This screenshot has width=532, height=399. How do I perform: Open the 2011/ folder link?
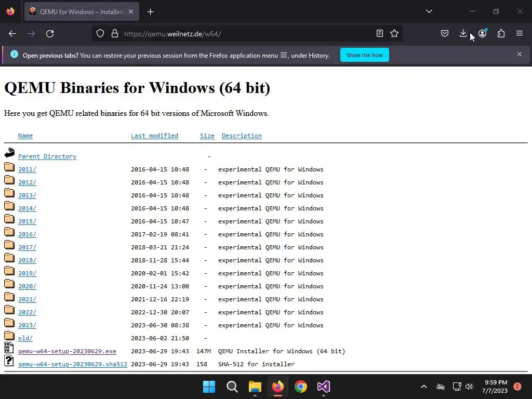[x=27, y=169]
